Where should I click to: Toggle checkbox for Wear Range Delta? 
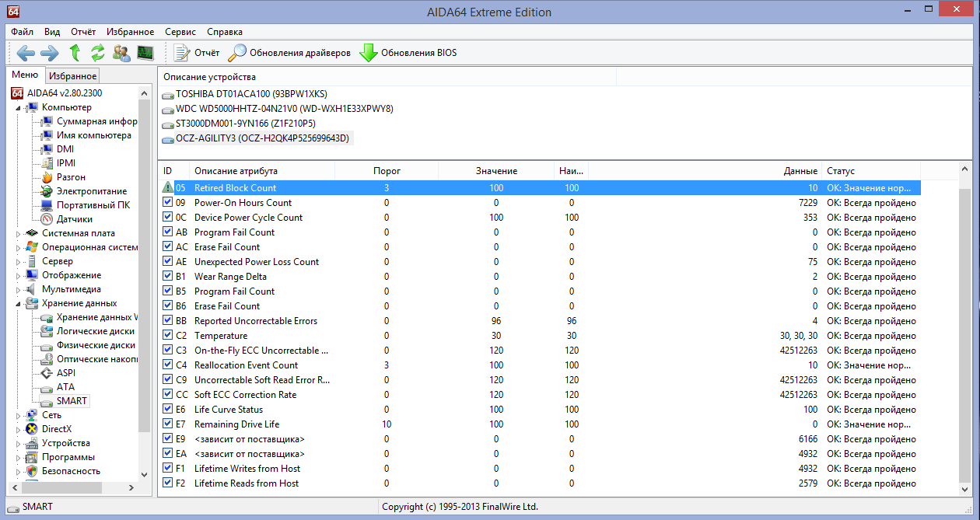point(167,277)
